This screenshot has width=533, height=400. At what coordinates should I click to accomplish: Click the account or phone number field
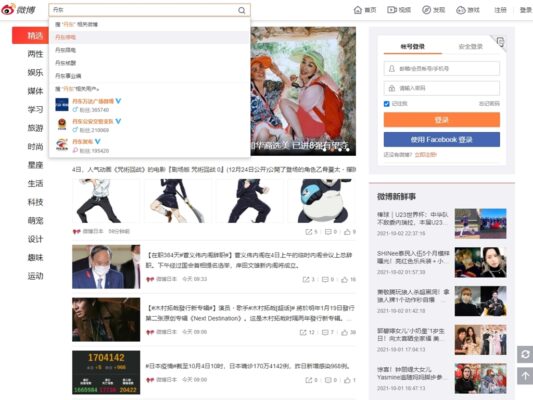pos(442,69)
